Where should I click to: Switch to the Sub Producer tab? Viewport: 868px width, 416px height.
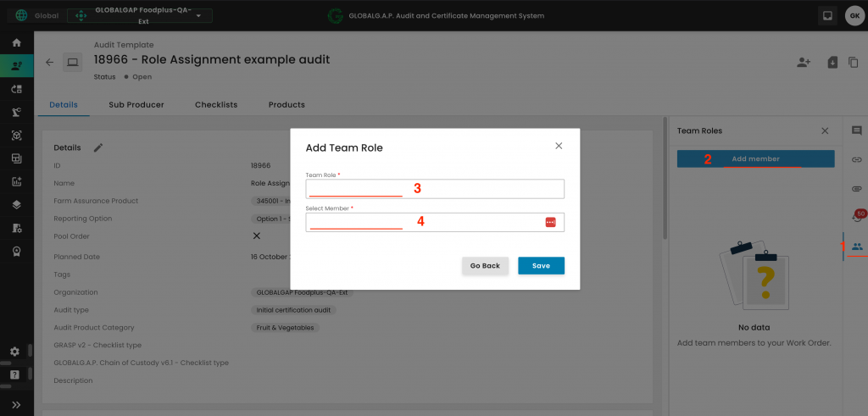(136, 105)
